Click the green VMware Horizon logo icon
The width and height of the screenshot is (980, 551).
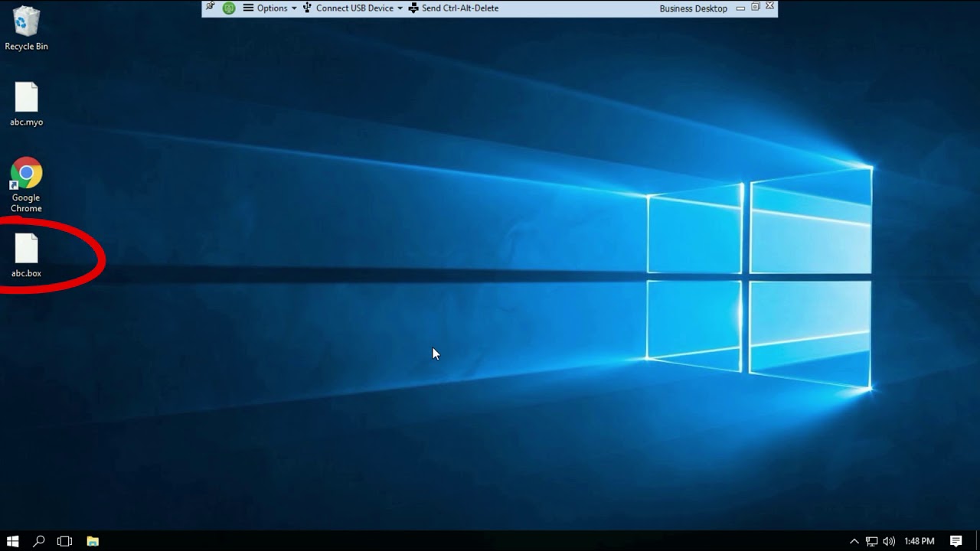click(229, 8)
